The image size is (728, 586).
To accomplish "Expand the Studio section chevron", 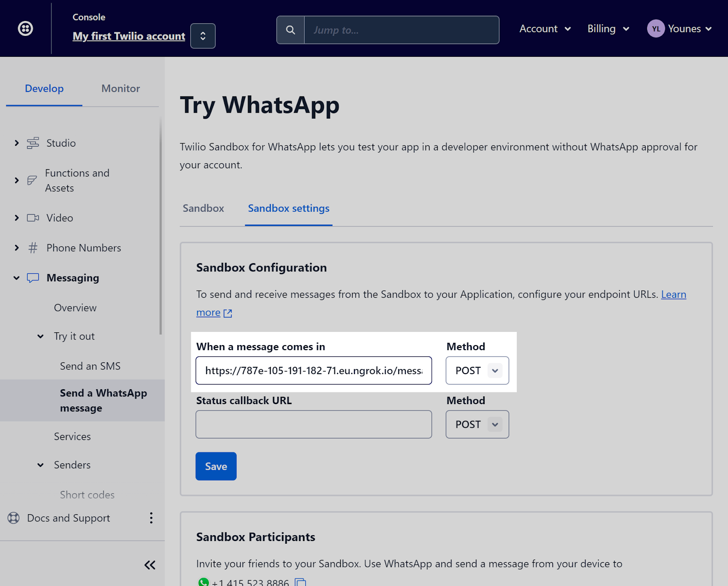I will (17, 143).
